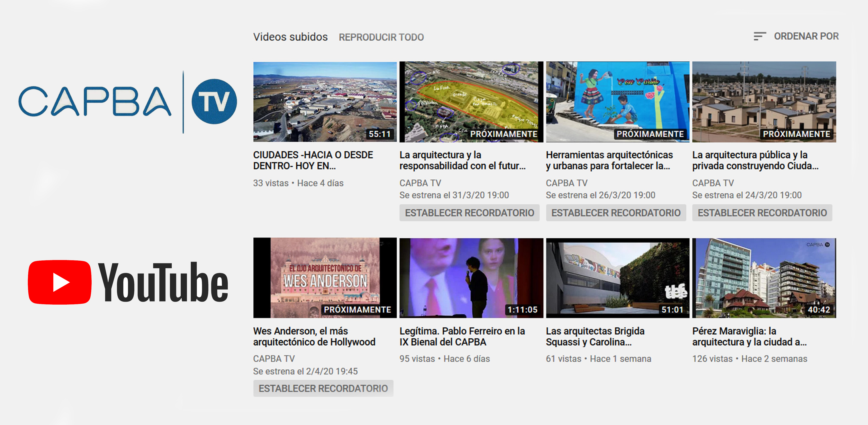
Task: Open the Pérez Maraviglia towers thumbnail
Action: tap(764, 278)
